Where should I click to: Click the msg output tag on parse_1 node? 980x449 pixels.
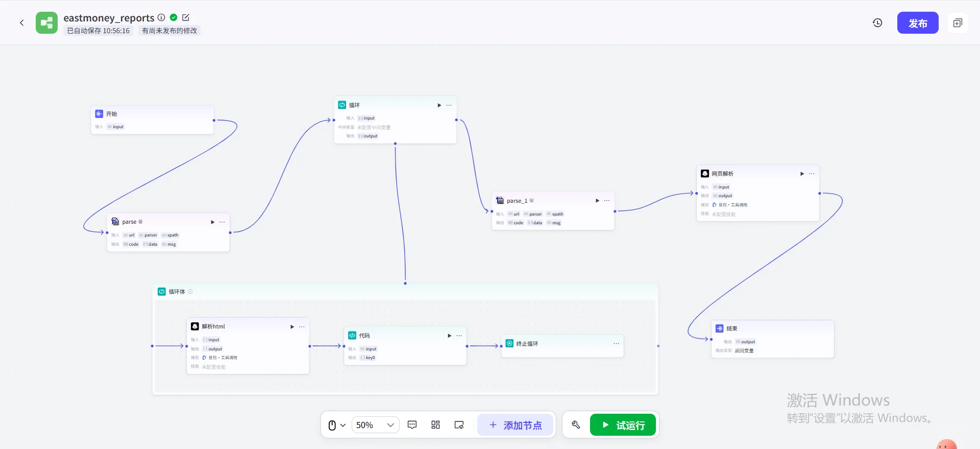[x=554, y=223]
